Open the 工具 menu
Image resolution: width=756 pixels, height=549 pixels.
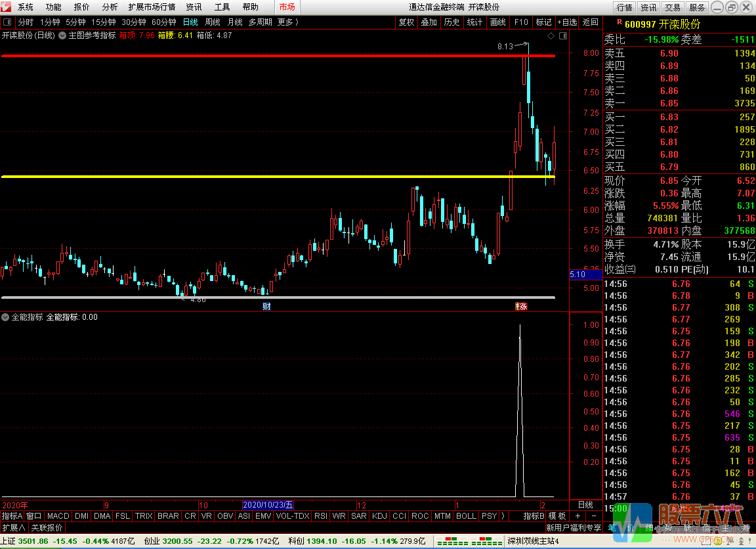point(222,7)
